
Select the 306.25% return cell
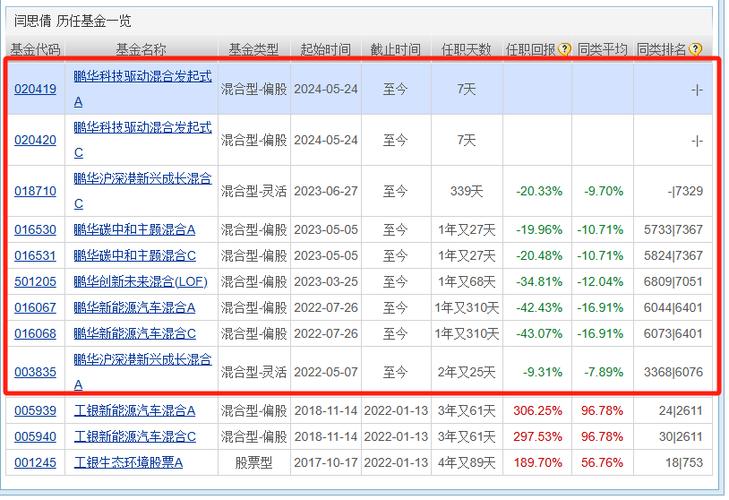(x=538, y=411)
